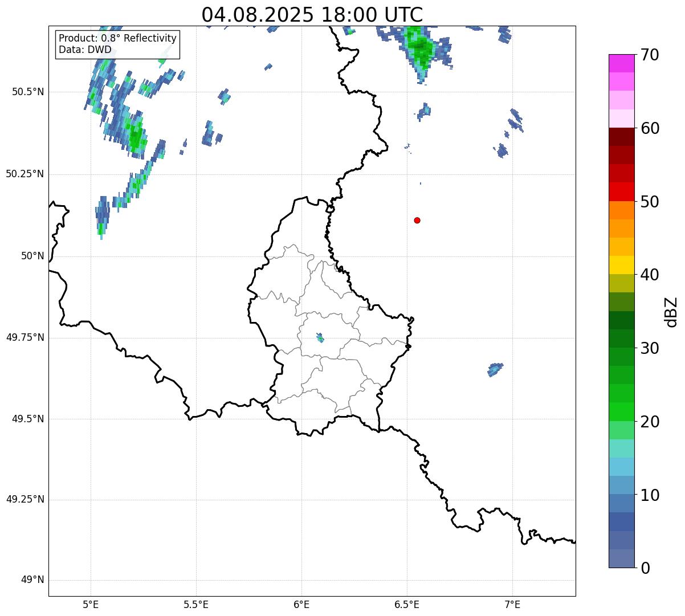The image size is (685, 616).
Task: Click the colorbar tick label 40
Action: point(650,275)
